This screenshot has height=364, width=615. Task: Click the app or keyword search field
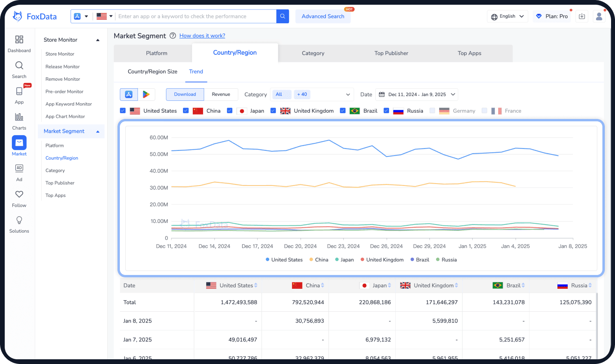196,16
